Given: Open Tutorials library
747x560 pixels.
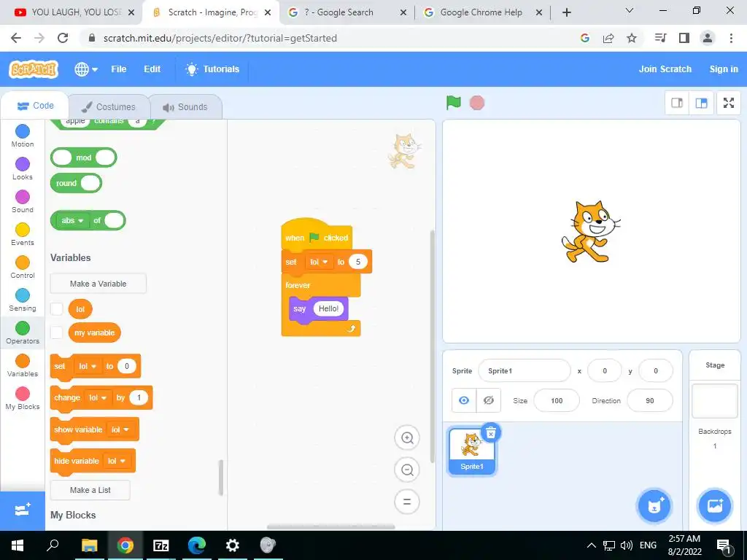Looking at the screenshot, I should (212, 69).
